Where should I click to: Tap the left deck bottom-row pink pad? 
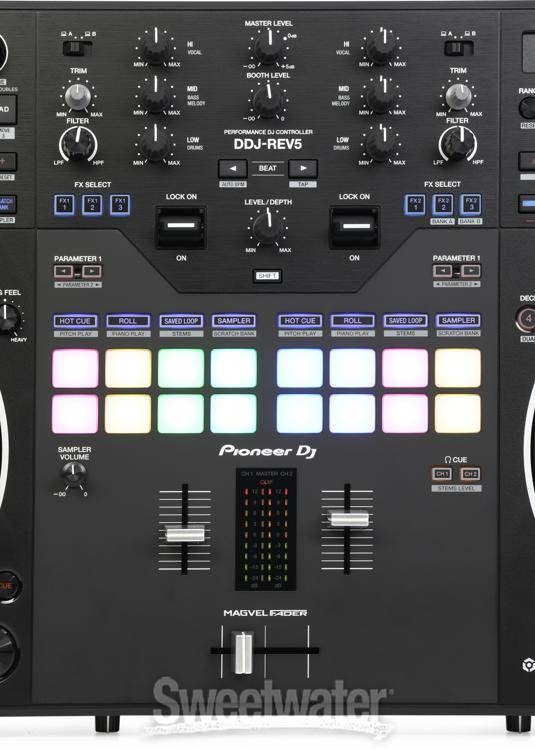click(x=76, y=414)
